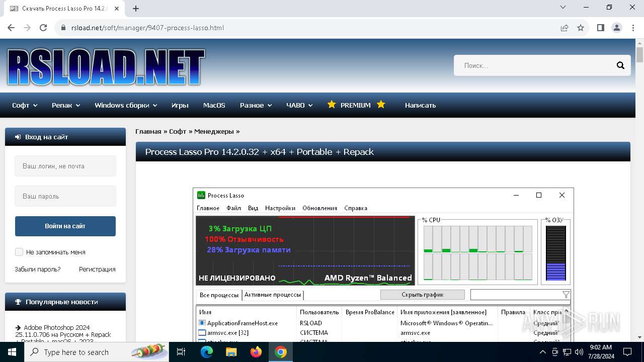Click the 'Войти на сайт' button

point(65,226)
